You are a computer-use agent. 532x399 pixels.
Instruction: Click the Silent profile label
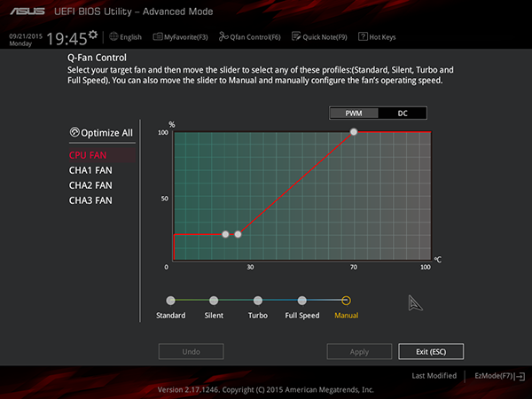pos(214,316)
